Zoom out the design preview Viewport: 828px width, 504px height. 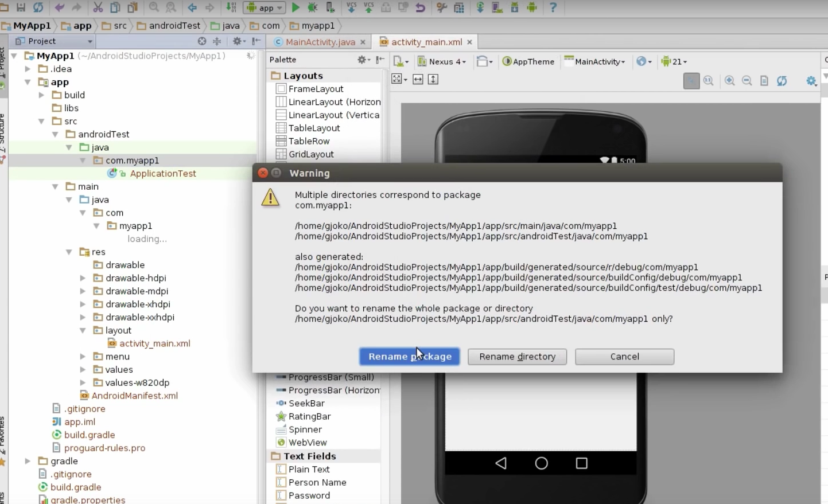[x=747, y=81]
